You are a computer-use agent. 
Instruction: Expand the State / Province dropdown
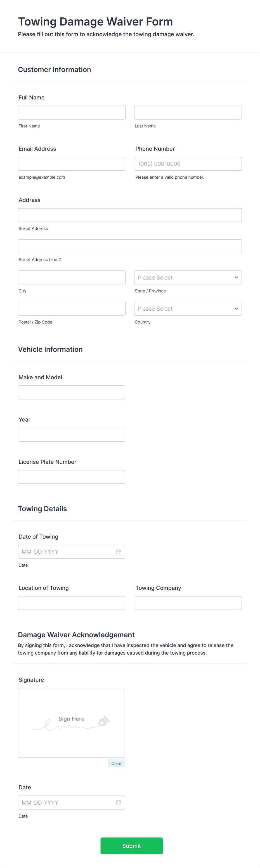[x=188, y=277]
